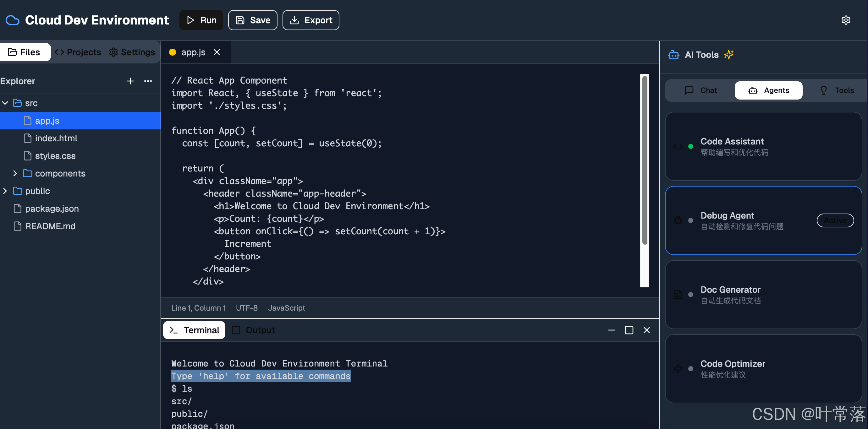Collapse the src folder chevron

[x=5, y=103]
